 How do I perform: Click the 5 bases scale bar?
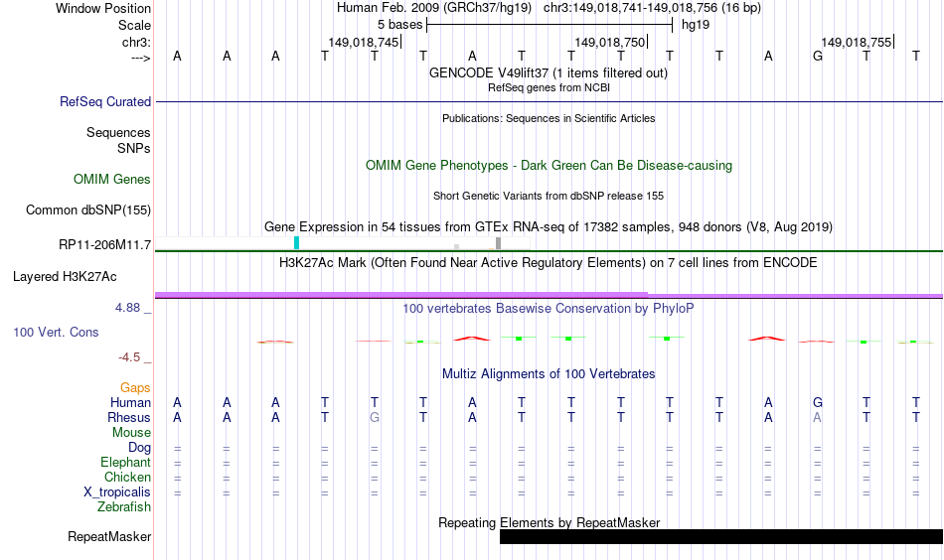[550, 25]
